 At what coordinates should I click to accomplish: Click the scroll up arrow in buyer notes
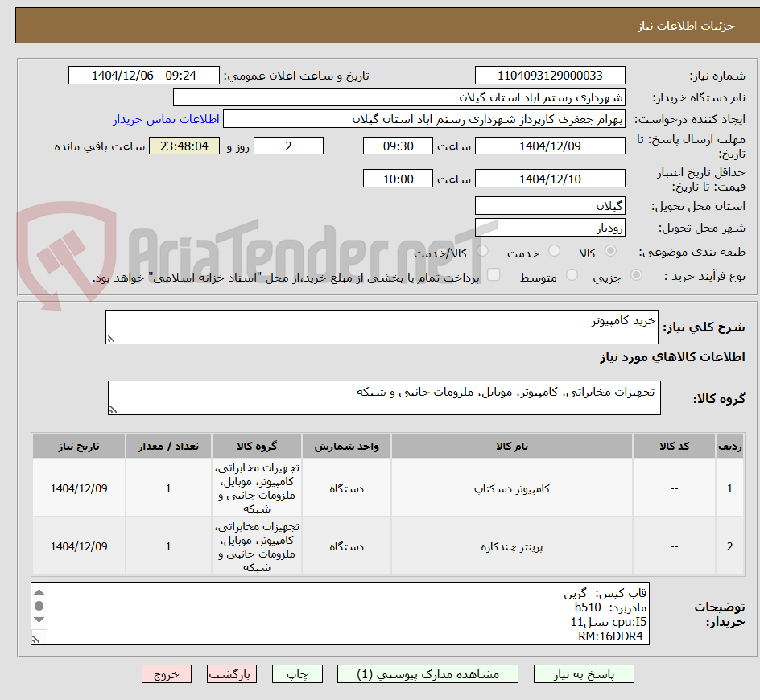39,592
